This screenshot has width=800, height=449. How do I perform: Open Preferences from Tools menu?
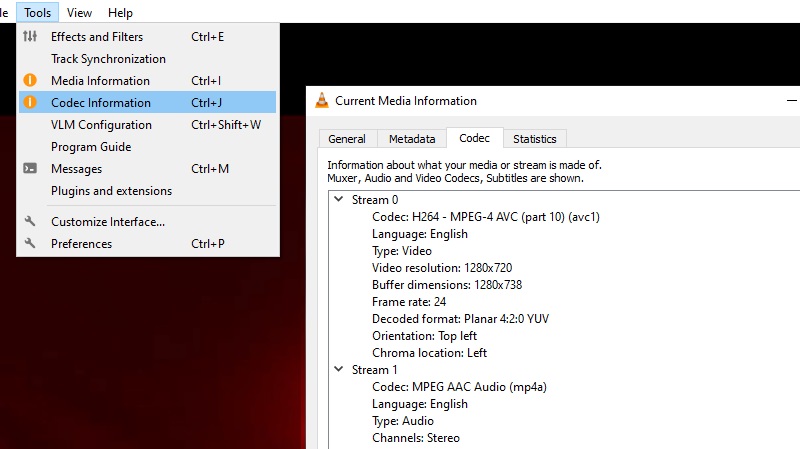coord(147,243)
